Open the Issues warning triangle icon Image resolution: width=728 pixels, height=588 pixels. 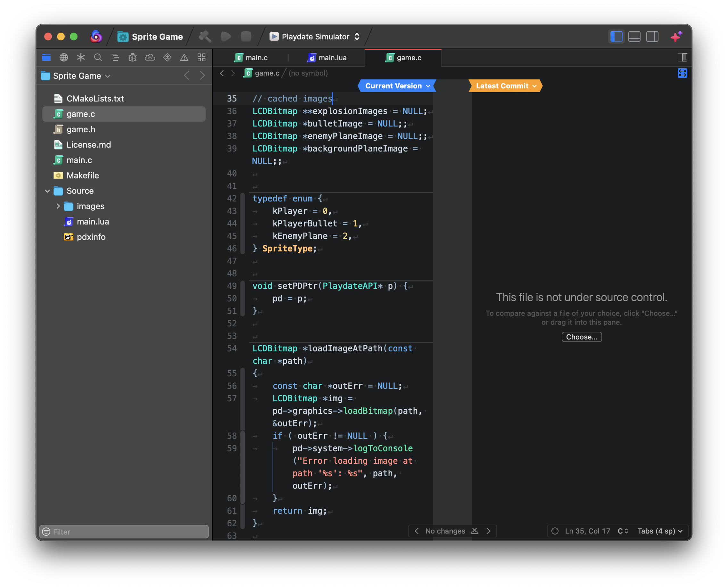point(184,58)
